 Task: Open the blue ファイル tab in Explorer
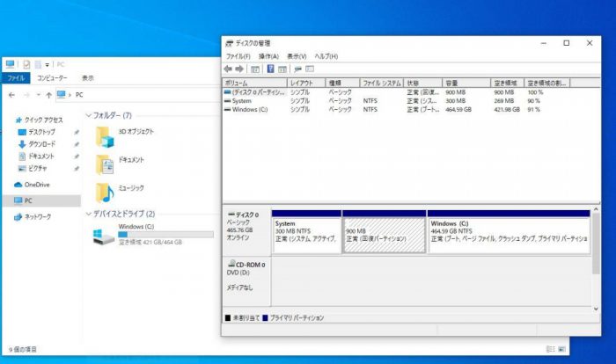16,78
